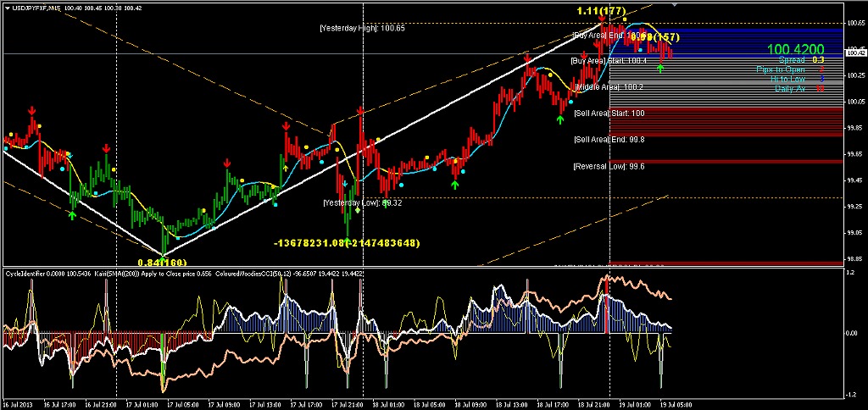Click the 100.65 price axis label
The width and height of the screenshot is (868, 410).
click(855, 23)
